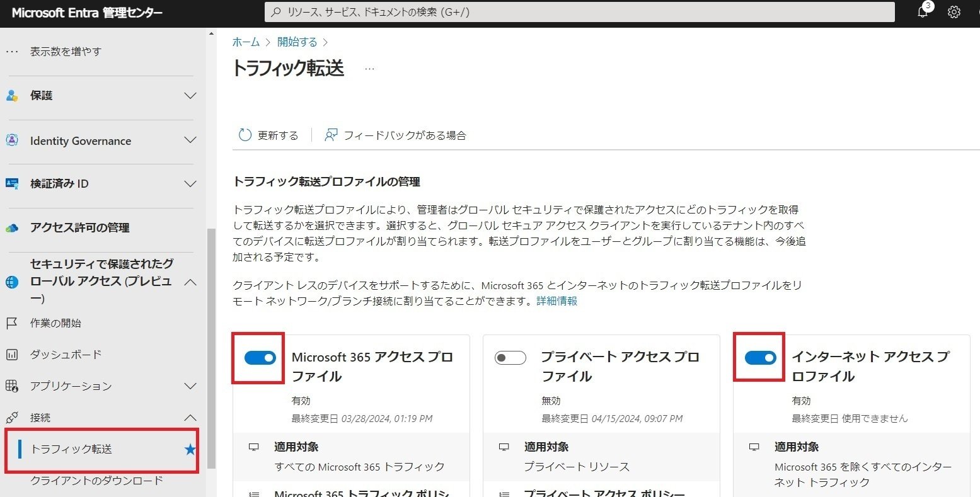Open the ellipsis menu beside the page title
Screen dimensions: 980x497
coord(369,68)
